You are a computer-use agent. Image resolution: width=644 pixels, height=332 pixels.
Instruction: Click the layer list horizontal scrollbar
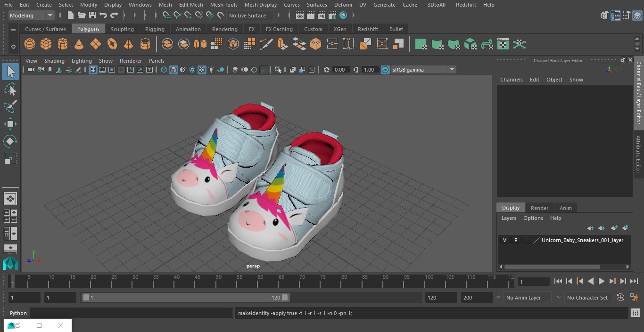552,267
